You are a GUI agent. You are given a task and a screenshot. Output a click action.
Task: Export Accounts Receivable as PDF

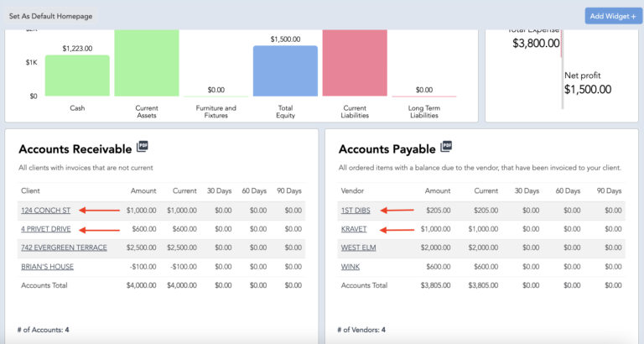(143, 148)
